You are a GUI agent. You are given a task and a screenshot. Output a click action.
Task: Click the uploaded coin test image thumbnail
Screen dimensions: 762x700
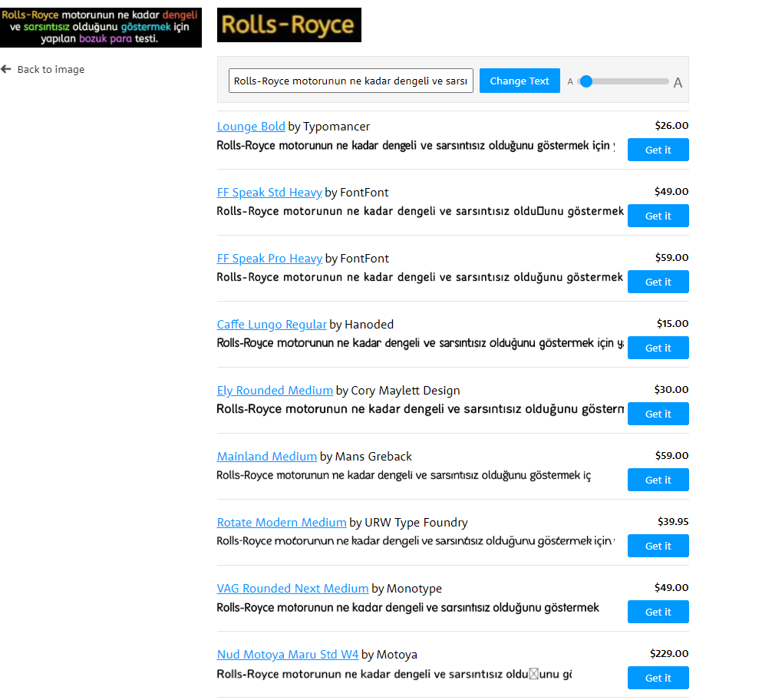tap(101, 27)
